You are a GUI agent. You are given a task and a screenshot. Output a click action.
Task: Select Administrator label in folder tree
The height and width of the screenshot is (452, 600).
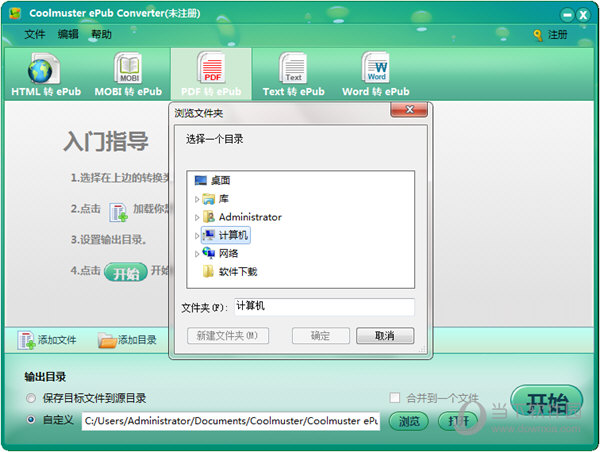[250, 217]
